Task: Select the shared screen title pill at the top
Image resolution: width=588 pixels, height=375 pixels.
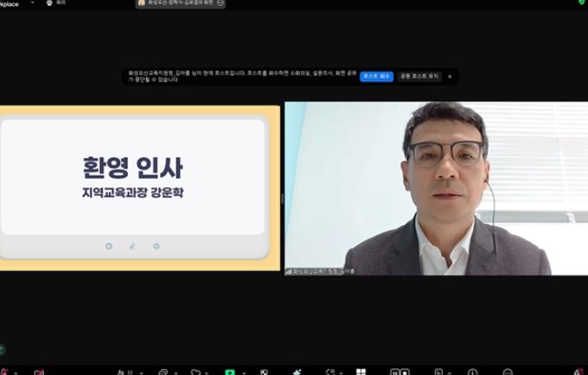Action: [177, 3]
